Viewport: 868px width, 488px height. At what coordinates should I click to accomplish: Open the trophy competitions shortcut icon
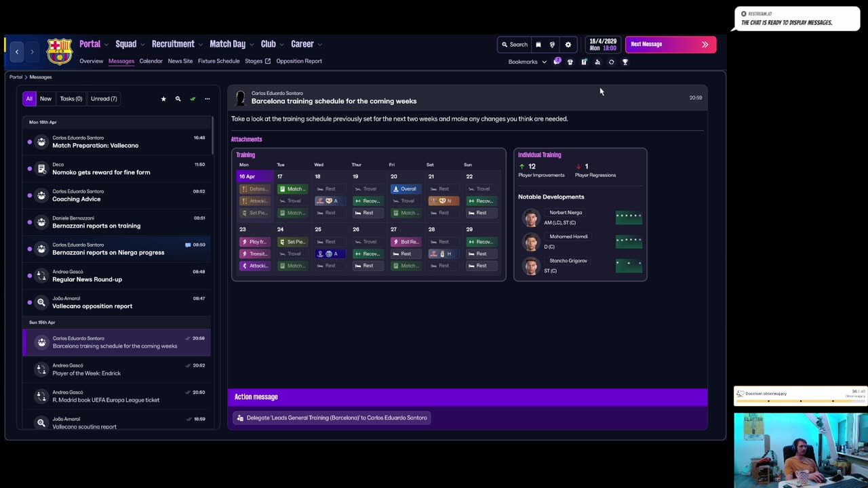coord(625,62)
